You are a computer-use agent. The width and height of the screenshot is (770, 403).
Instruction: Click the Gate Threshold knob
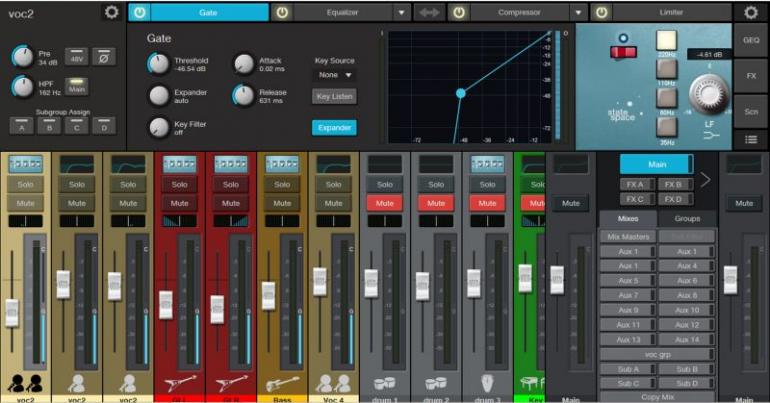pos(159,64)
